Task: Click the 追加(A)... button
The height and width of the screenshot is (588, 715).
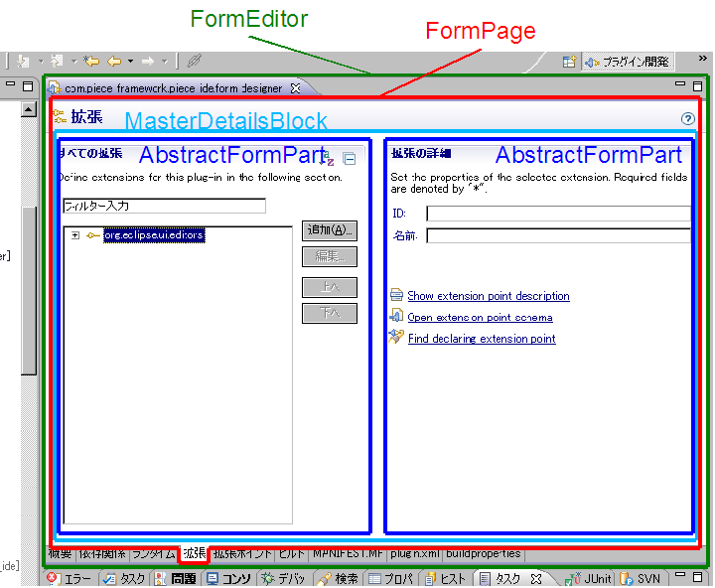Action: click(330, 230)
